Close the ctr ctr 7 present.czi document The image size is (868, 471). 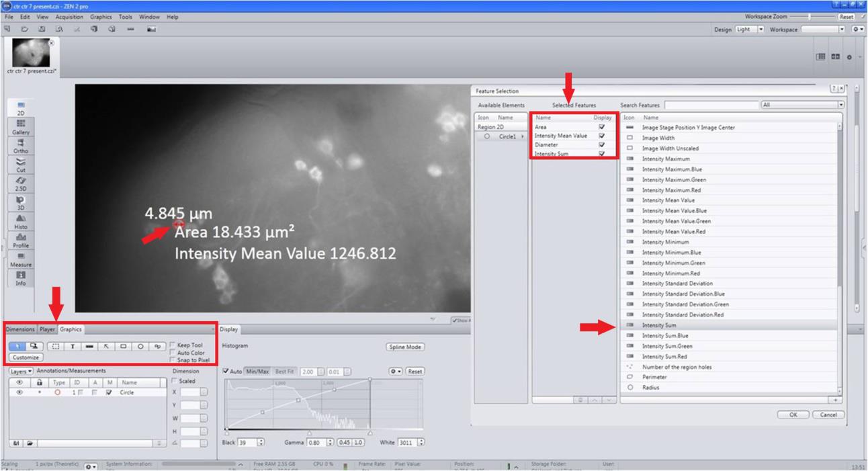point(52,43)
